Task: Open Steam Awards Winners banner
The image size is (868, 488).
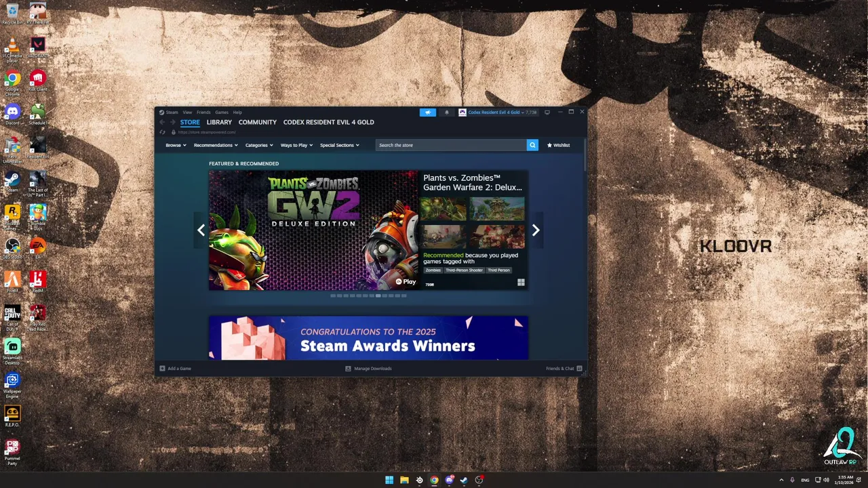Action: 368,338
